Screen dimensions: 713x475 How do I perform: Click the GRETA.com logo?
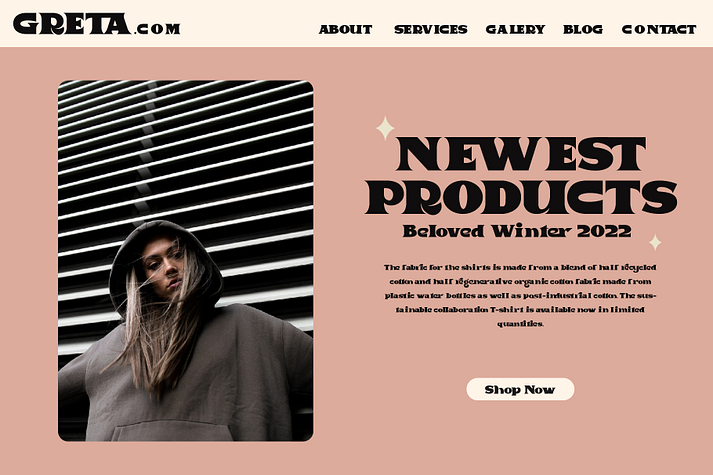tap(96, 24)
